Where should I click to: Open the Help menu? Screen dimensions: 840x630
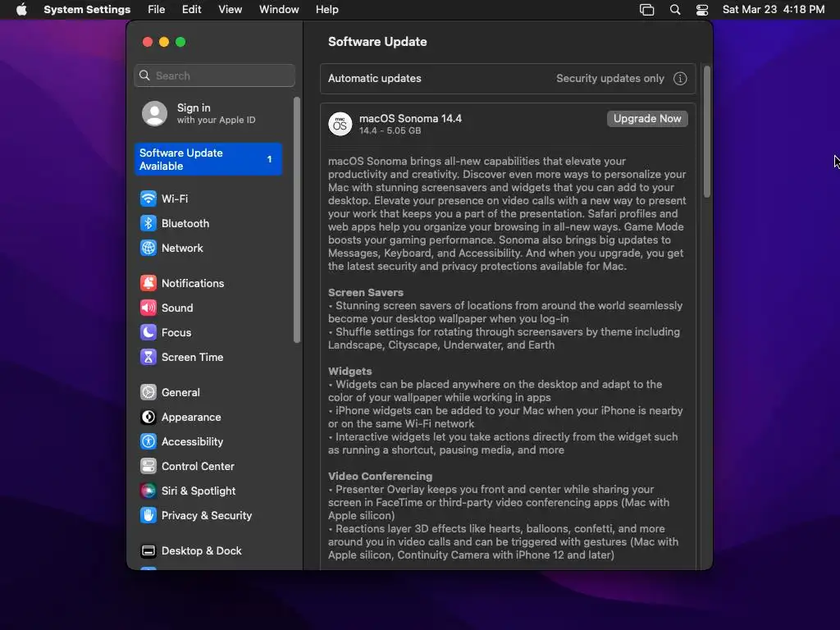tap(326, 10)
